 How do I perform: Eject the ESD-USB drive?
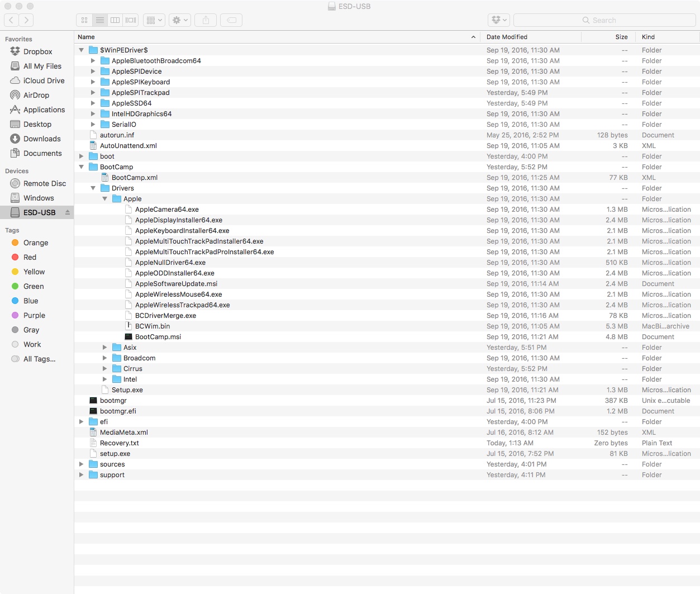click(68, 212)
